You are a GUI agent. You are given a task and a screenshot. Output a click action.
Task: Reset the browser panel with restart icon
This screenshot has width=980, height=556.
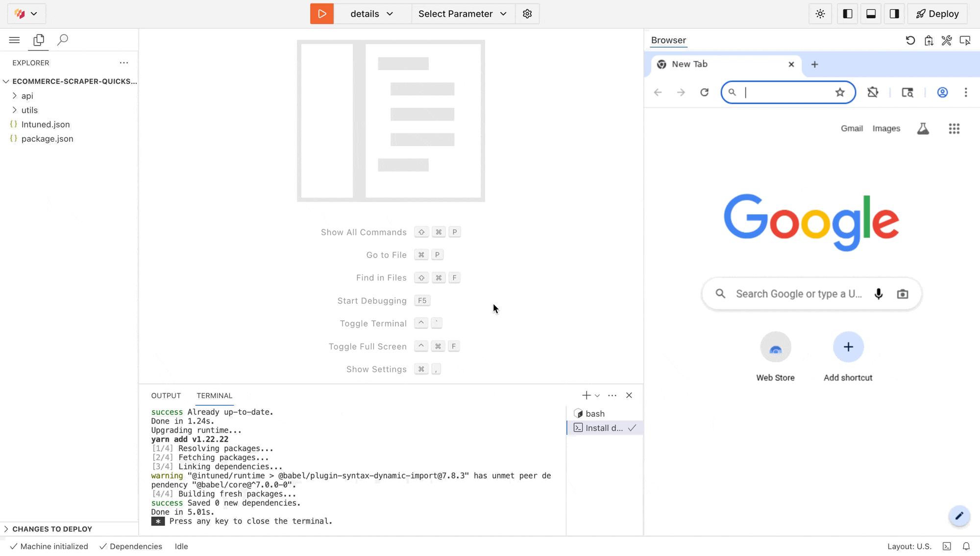pyautogui.click(x=910, y=40)
